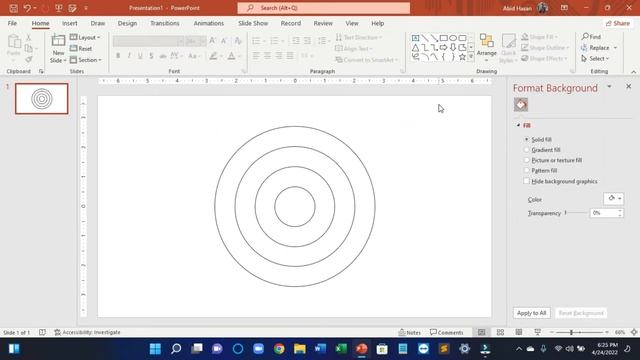Screen dimensions: 640x360
Task: Click the Share button
Action: pos(618,24)
